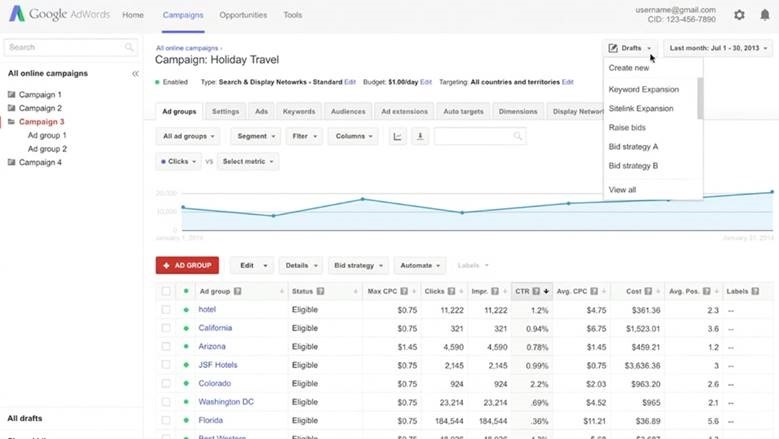Open the Segment dropdown

[255, 136]
